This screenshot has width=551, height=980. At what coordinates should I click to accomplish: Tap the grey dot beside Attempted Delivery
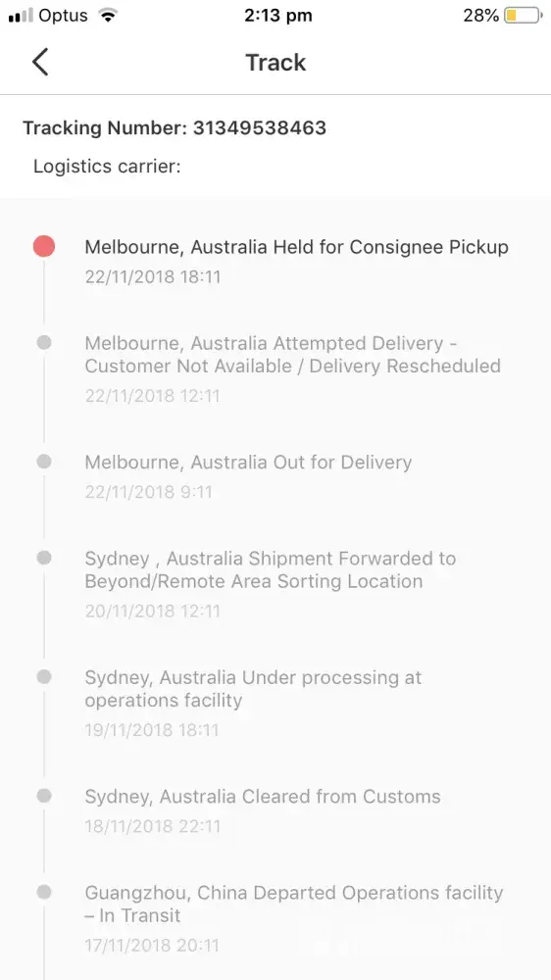tap(44, 342)
